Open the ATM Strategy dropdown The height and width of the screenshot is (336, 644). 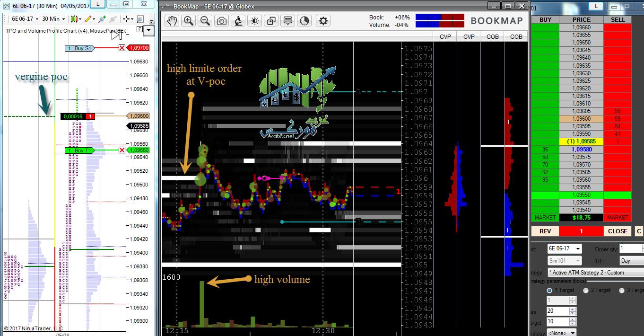click(x=596, y=273)
